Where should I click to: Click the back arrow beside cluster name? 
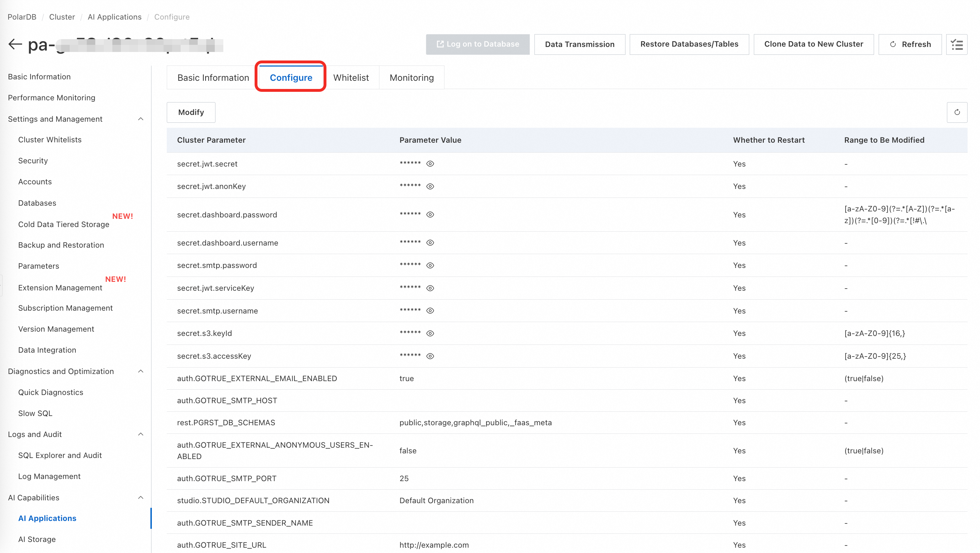click(x=15, y=44)
